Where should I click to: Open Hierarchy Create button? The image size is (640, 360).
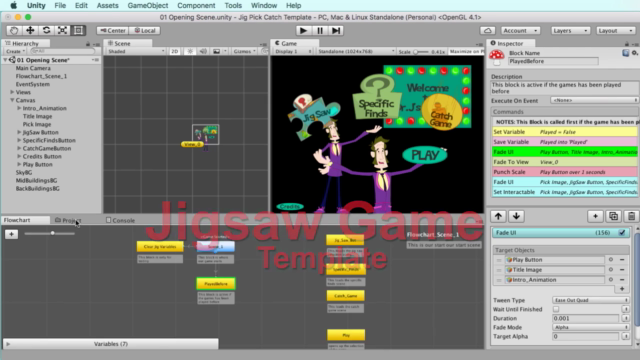pyautogui.click(x=16, y=51)
